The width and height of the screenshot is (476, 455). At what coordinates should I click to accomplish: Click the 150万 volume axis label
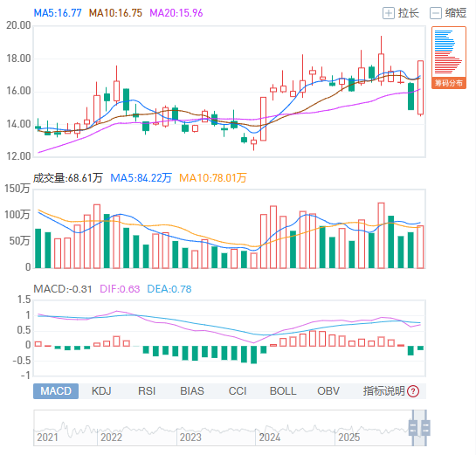17,189
